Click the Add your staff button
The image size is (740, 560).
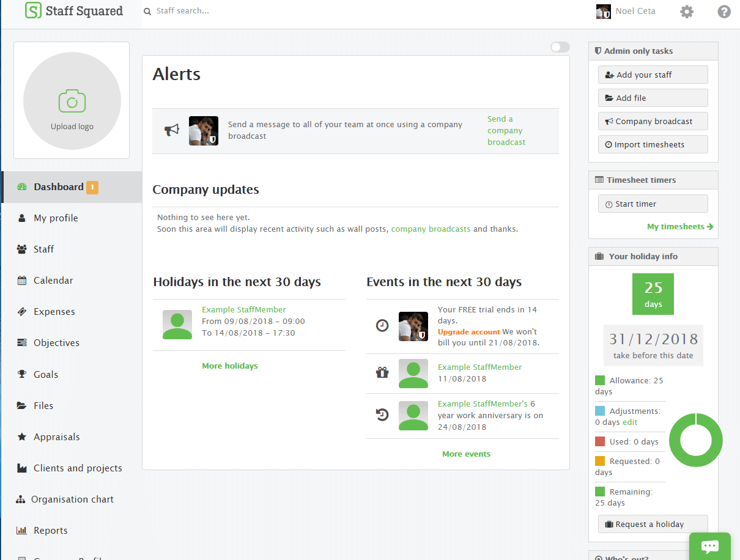[653, 74]
